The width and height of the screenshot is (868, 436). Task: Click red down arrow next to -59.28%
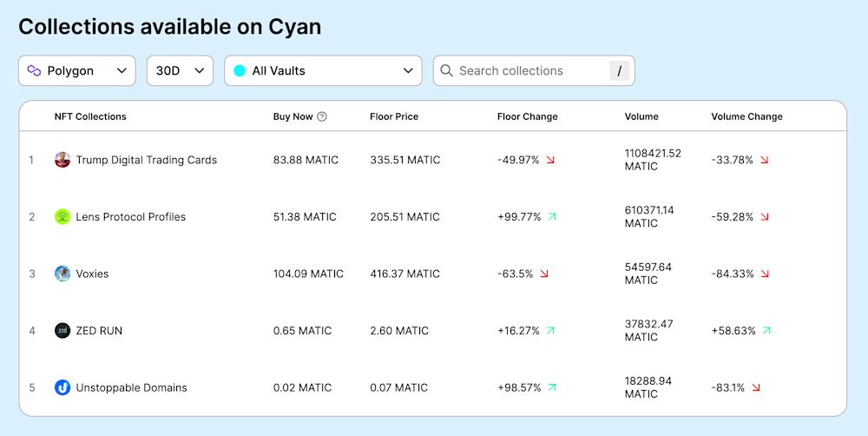765,216
